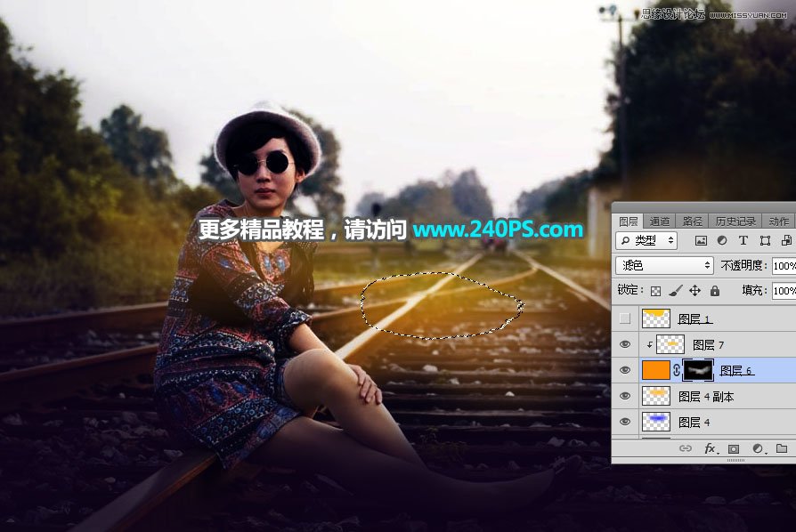Open the 路径 tab
The width and height of the screenshot is (796, 532).
coord(693,222)
